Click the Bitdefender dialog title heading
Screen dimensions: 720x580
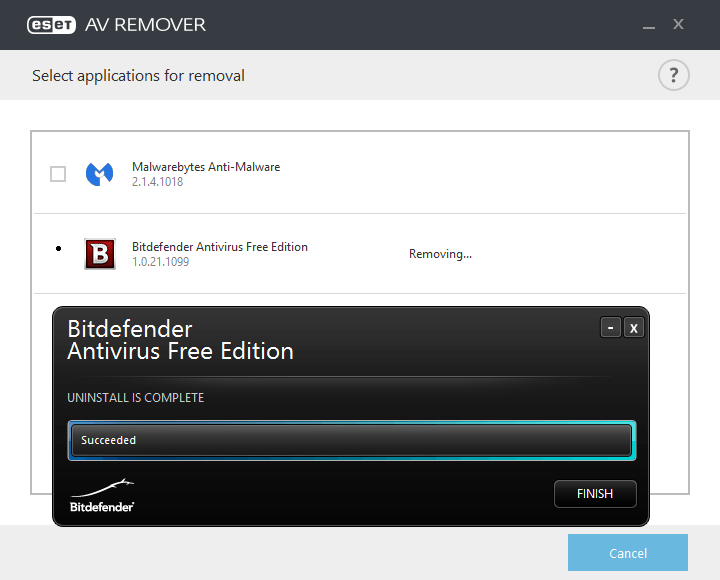tap(180, 340)
